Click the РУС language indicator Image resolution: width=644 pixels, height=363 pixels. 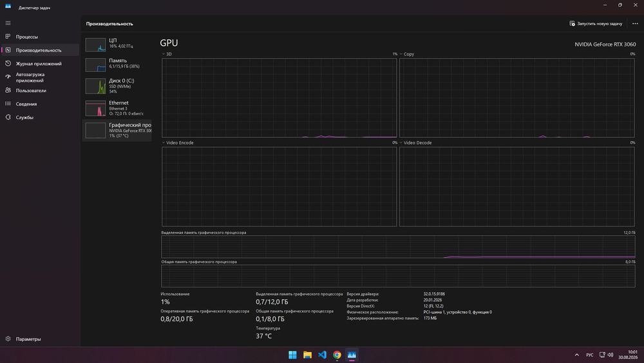pos(590,355)
